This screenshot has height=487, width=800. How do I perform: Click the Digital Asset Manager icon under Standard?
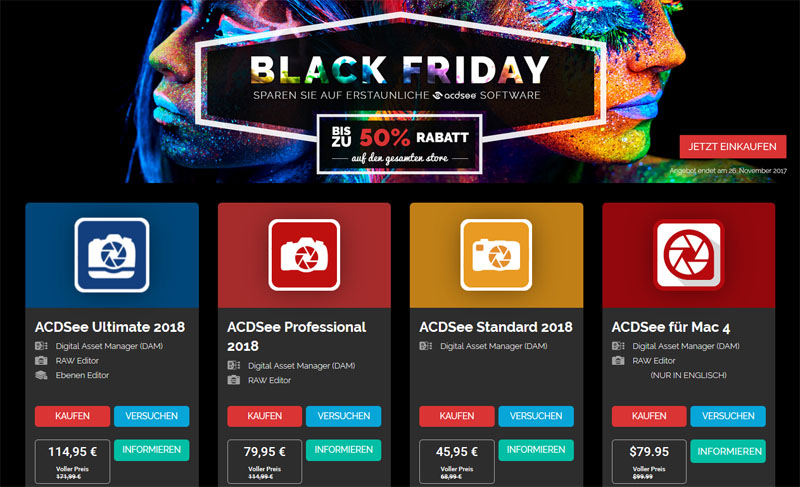point(426,346)
